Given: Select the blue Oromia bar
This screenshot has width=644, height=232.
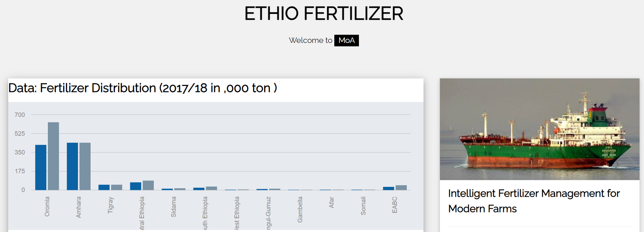Looking at the screenshot, I should (x=41, y=167).
